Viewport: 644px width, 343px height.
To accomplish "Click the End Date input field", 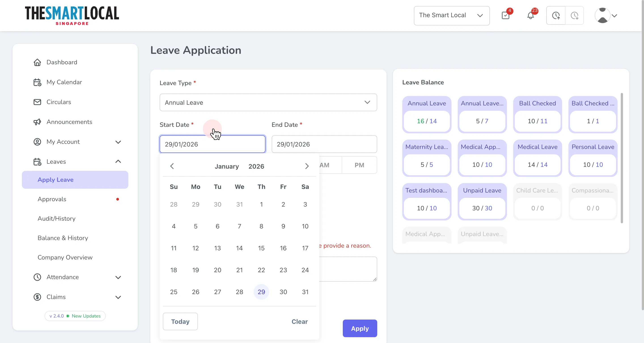I will (324, 144).
